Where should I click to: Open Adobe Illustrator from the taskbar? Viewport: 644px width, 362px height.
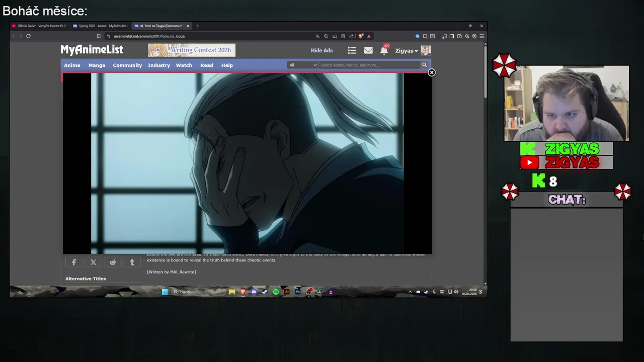287,292
